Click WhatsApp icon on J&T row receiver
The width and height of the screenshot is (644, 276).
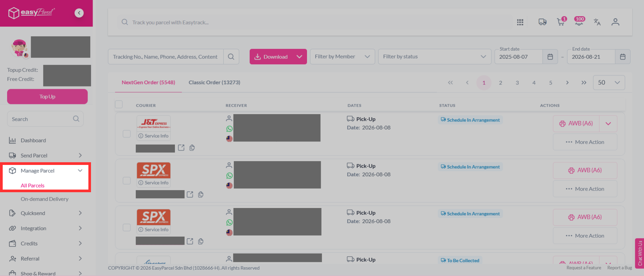[229, 129]
